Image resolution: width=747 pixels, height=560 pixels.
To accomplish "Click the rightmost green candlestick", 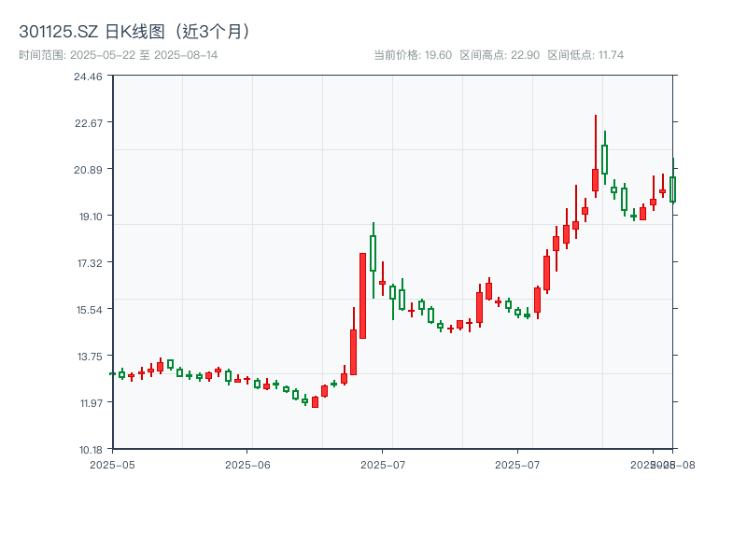I will tap(674, 187).
